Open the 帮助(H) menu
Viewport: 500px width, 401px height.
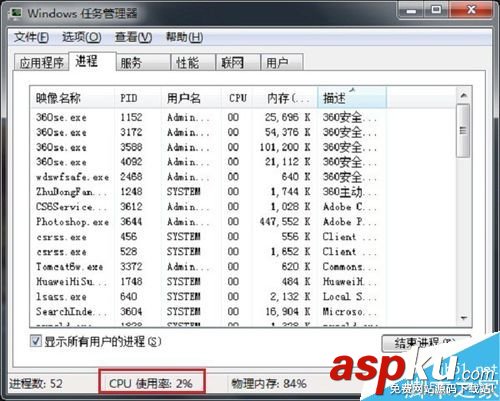pos(184,37)
